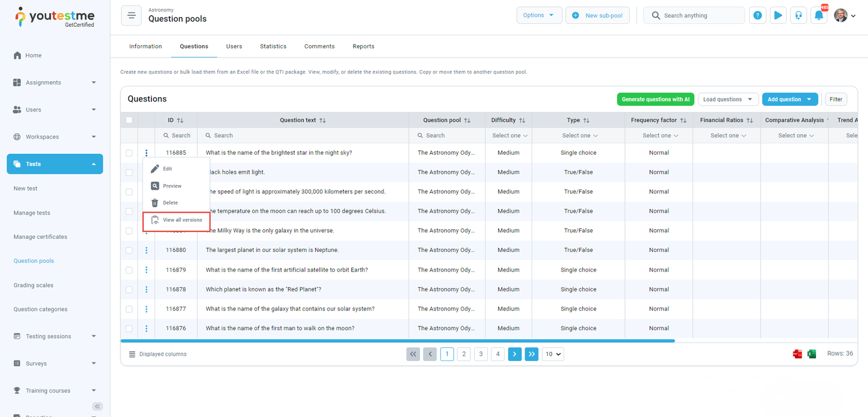Open the Difficulty Select one dropdown

pos(509,136)
